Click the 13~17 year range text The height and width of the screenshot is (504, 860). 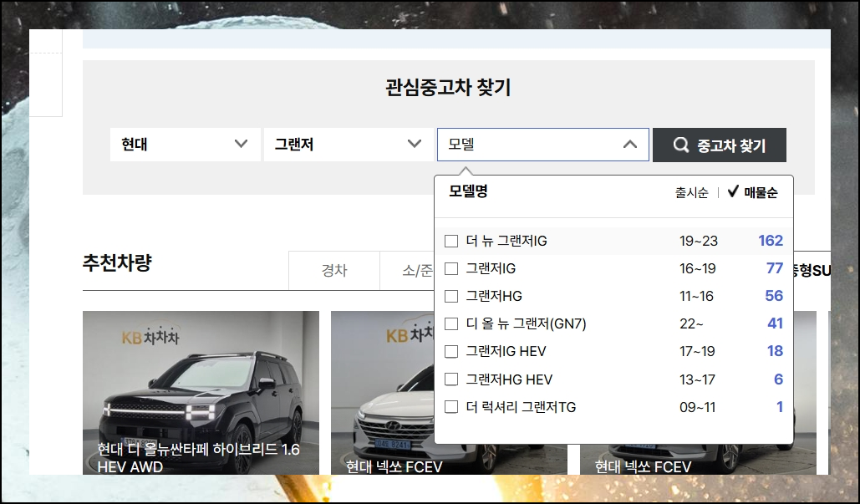[x=697, y=379]
